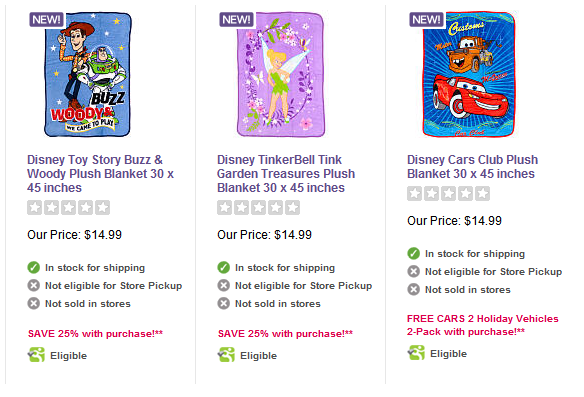This screenshot has height=397, width=584.
Task: Click green in-stock checkmark on Toy Story blanket
Action: [x=34, y=267]
